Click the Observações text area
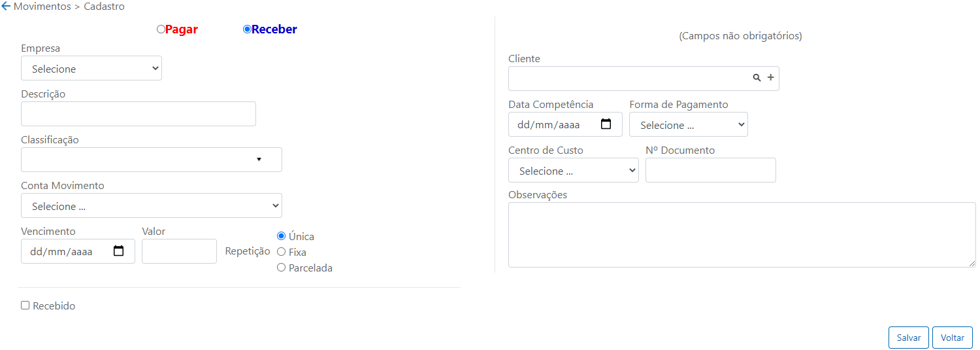Image resolution: width=980 pixels, height=350 pixels. (742, 235)
